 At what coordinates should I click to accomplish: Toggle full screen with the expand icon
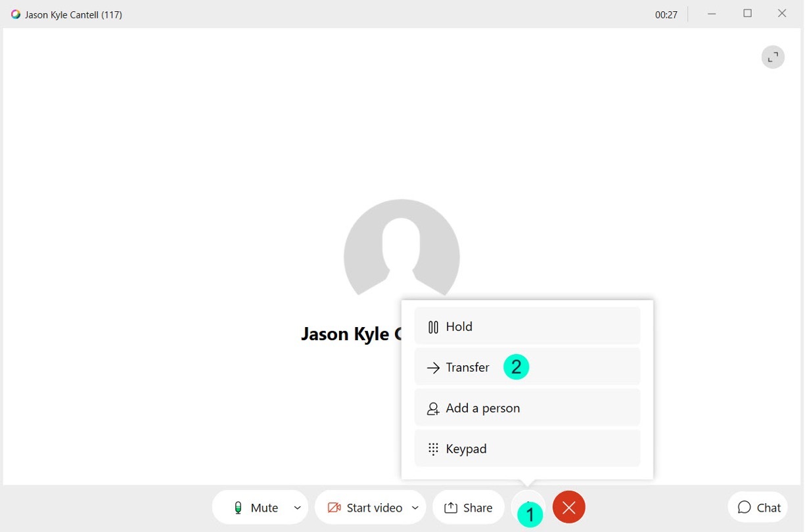[773, 57]
